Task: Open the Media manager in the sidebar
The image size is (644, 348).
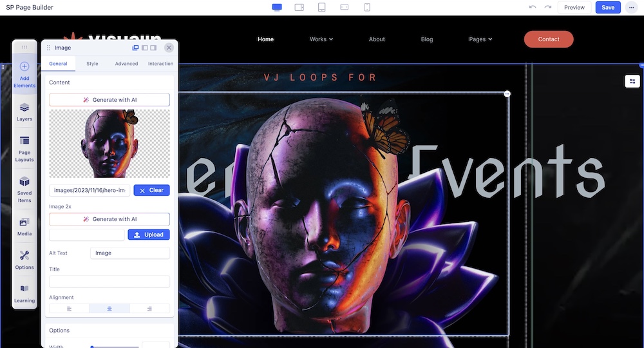Action: point(24,227)
